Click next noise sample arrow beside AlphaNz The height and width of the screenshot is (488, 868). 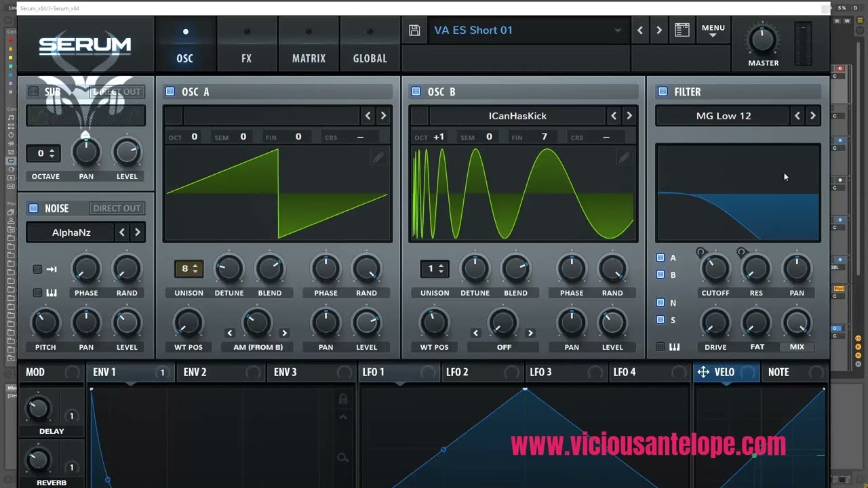tap(137, 232)
